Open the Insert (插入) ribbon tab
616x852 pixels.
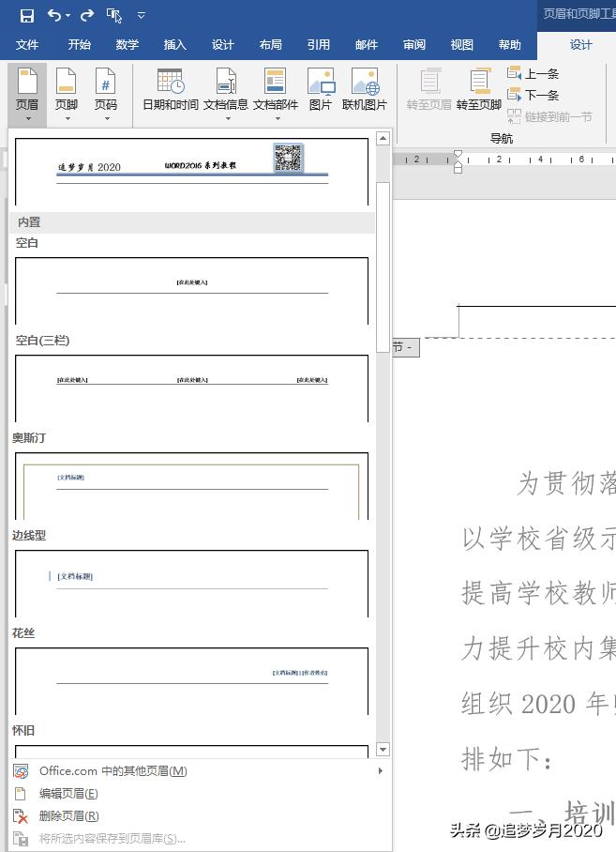pyautogui.click(x=175, y=45)
